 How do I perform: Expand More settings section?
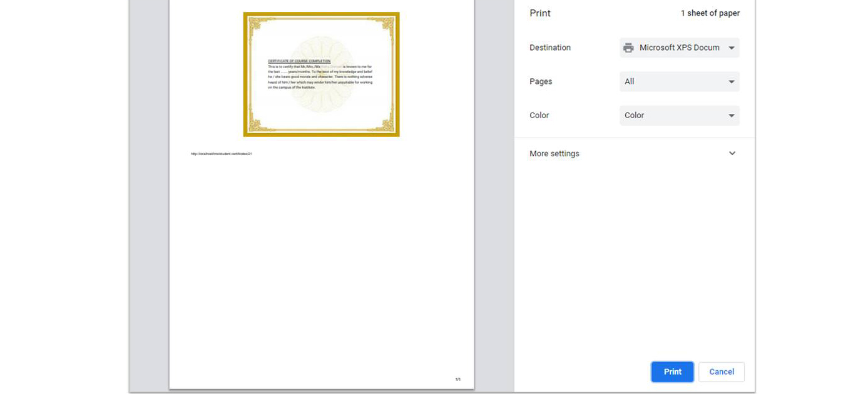click(635, 153)
